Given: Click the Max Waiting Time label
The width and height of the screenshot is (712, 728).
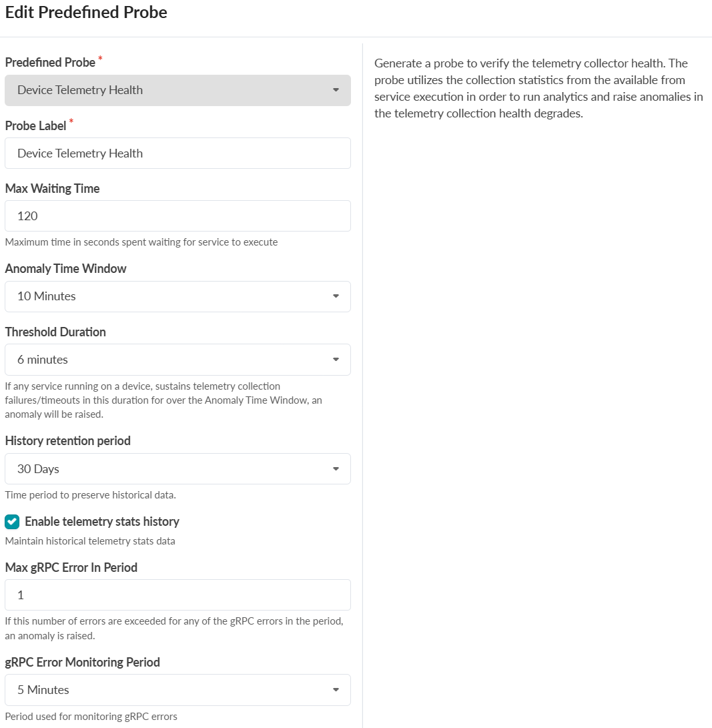Looking at the screenshot, I should [52, 189].
